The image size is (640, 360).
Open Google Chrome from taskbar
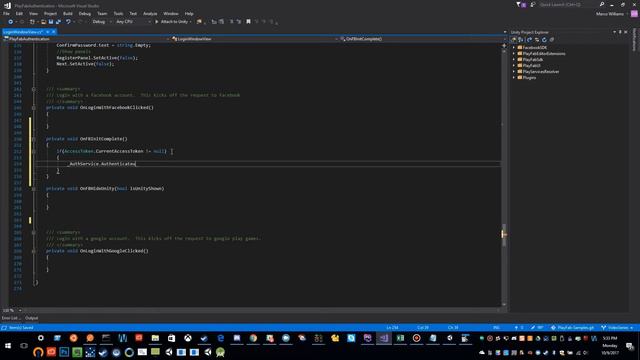(x=253, y=338)
